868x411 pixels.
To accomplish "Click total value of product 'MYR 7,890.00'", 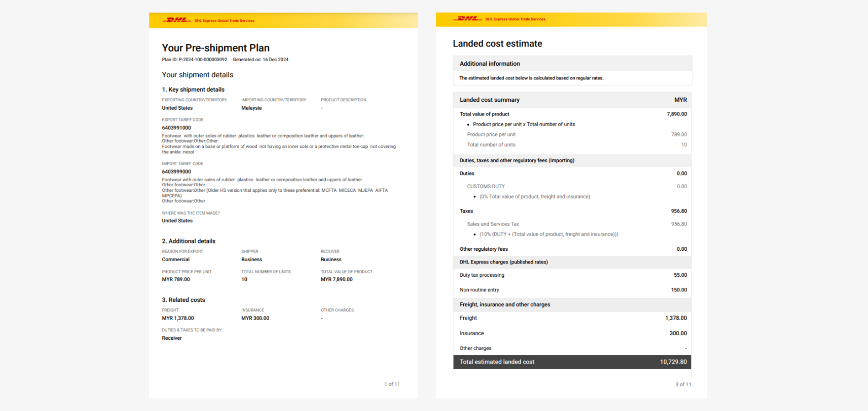I will coord(337,279).
